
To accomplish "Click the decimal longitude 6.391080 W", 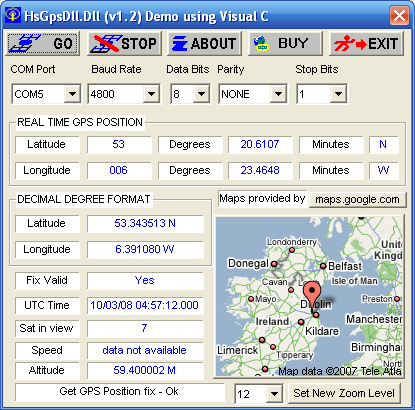I will (145, 249).
